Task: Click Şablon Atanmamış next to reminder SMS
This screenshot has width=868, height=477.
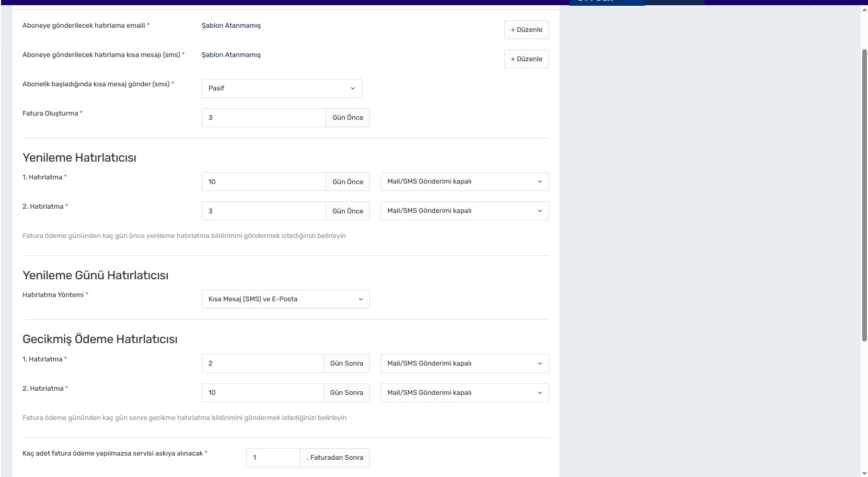Action: pyautogui.click(x=231, y=55)
